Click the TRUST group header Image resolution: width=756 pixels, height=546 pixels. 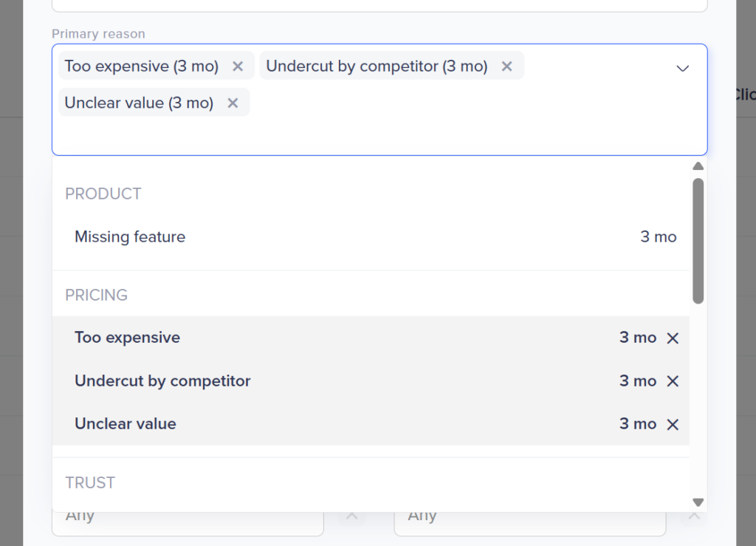click(x=90, y=483)
